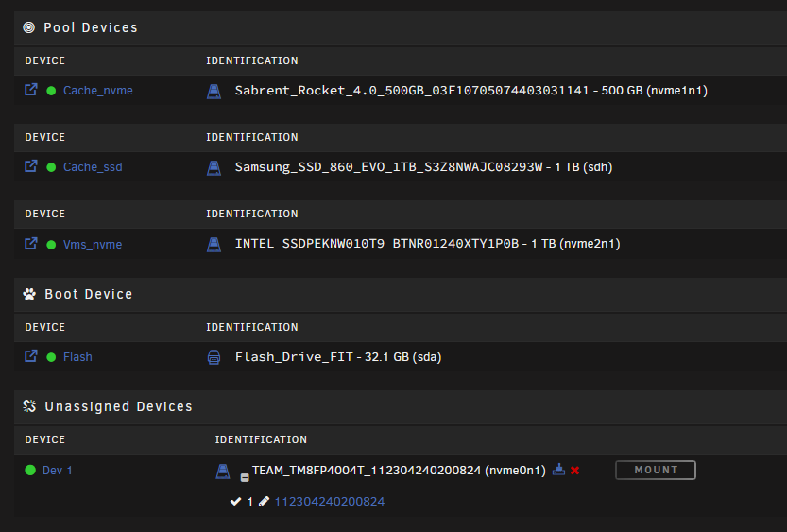Click the Flash_Drive_FIT USB icon
The height and width of the screenshot is (532, 787).
(214, 357)
